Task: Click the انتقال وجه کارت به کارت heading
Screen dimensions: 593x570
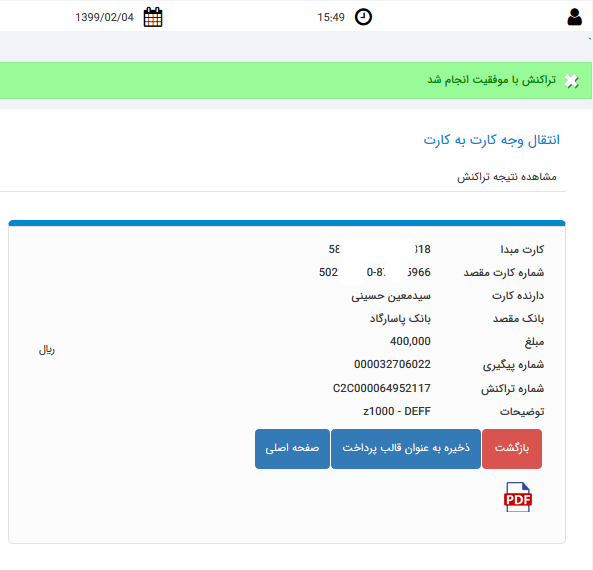Action: pyautogui.click(x=491, y=140)
